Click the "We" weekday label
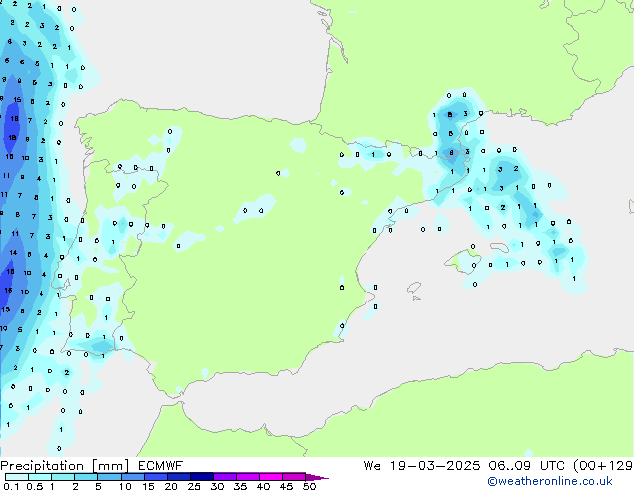This screenshot has width=634, height=490. (372, 466)
